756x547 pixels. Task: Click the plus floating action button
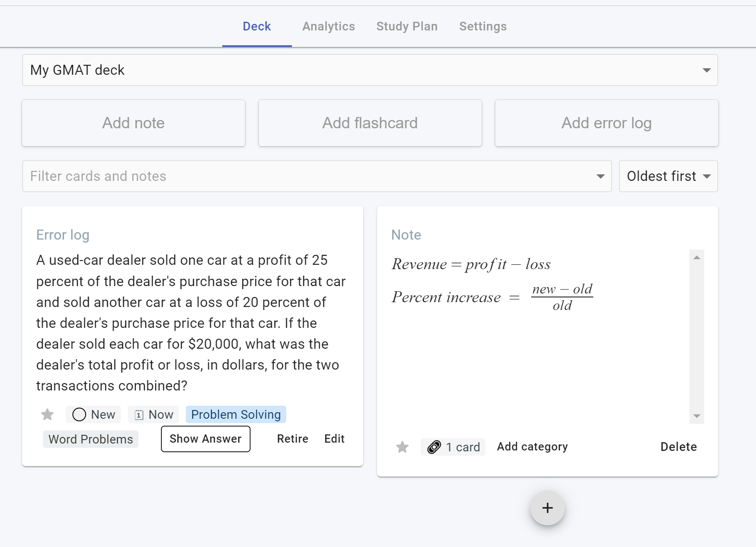pyautogui.click(x=547, y=508)
